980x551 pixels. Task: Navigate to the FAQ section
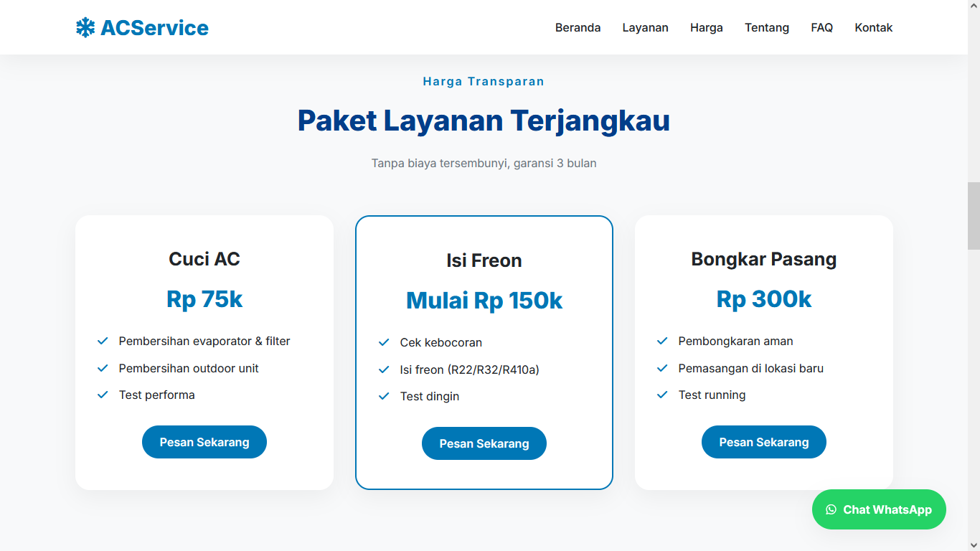tap(821, 28)
